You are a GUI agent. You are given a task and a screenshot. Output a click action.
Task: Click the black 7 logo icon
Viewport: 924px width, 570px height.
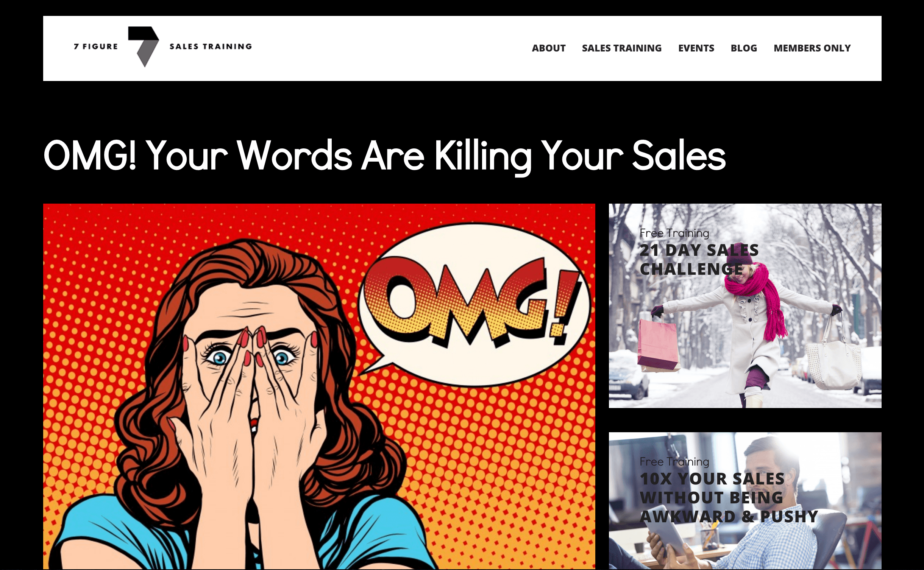144,47
